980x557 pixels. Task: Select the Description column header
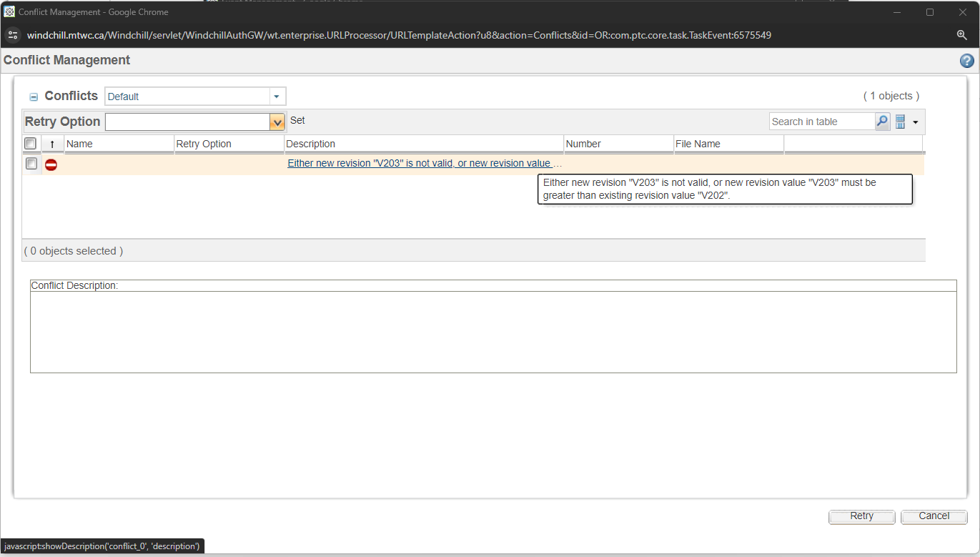pos(310,144)
